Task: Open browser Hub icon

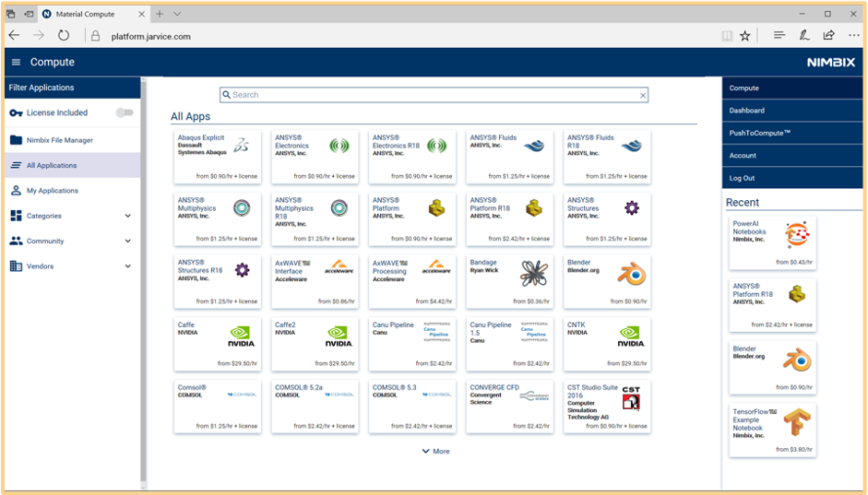Action: [779, 35]
